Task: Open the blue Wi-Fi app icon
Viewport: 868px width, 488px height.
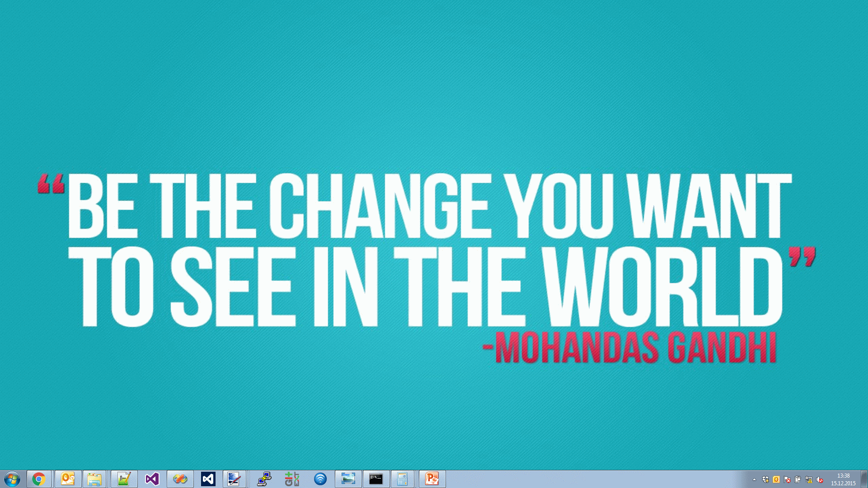Action: [x=320, y=479]
